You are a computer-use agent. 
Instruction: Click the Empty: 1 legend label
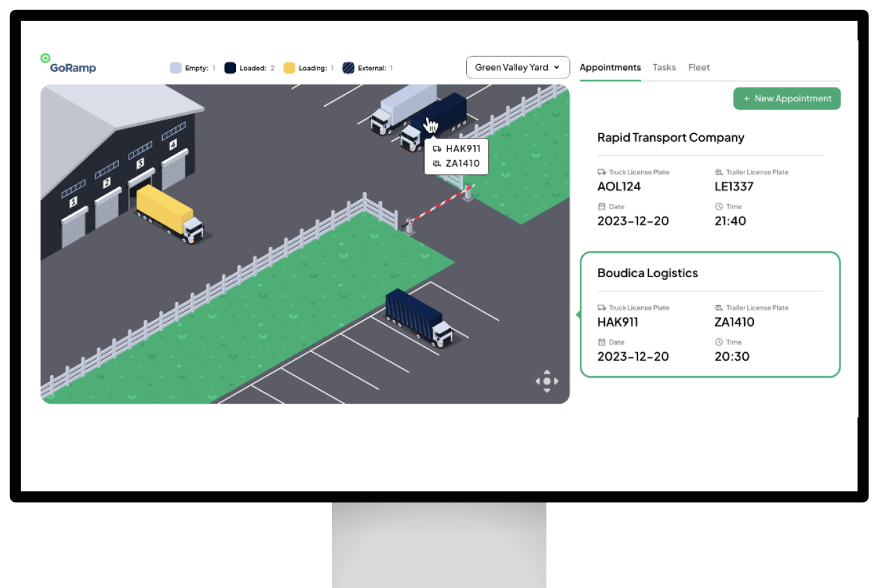click(x=200, y=68)
